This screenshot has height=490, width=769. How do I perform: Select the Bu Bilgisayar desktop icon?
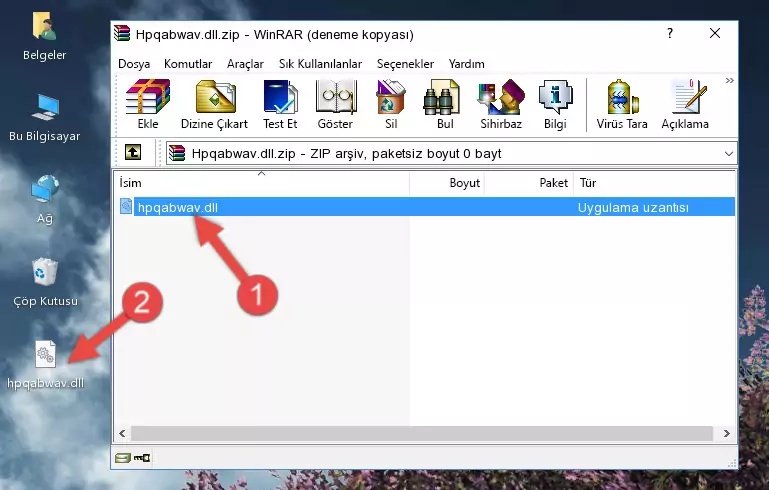[45, 118]
